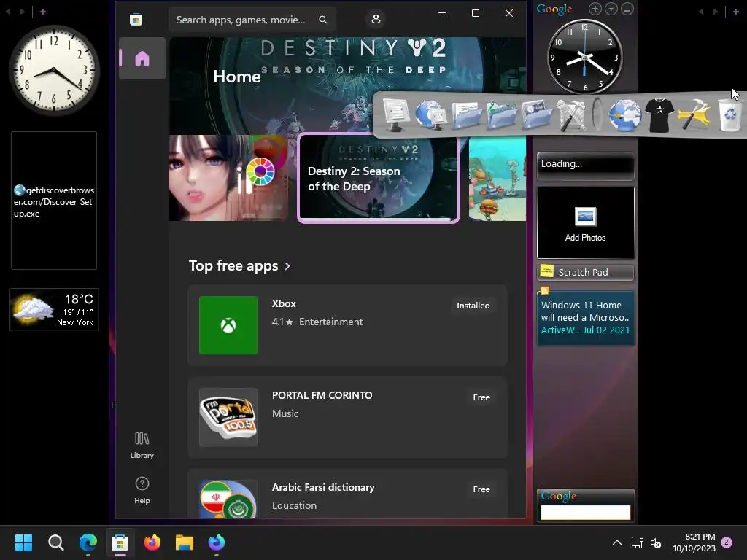Viewport: 747px width, 560px height.
Task: Click the Arabic Farsi dictionary app icon
Action: (228, 499)
